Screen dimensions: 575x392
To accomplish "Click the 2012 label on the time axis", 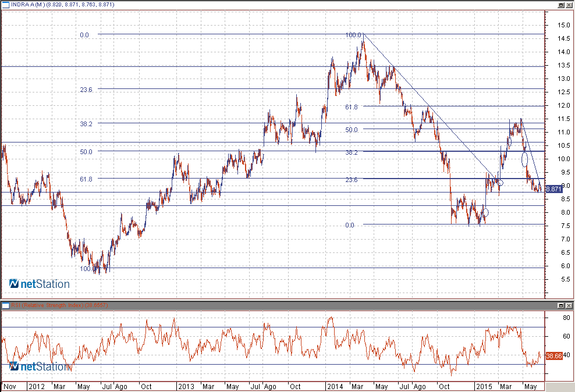I will (x=37, y=386).
